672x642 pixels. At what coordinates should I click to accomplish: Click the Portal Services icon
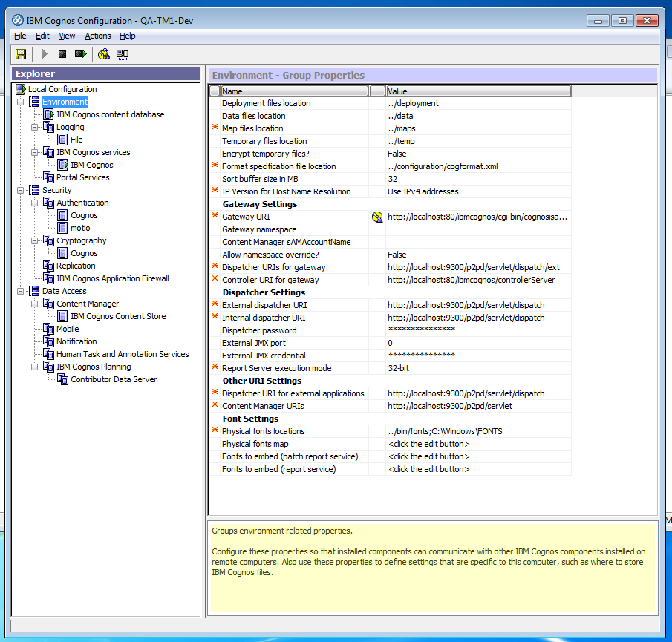point(49,177)
